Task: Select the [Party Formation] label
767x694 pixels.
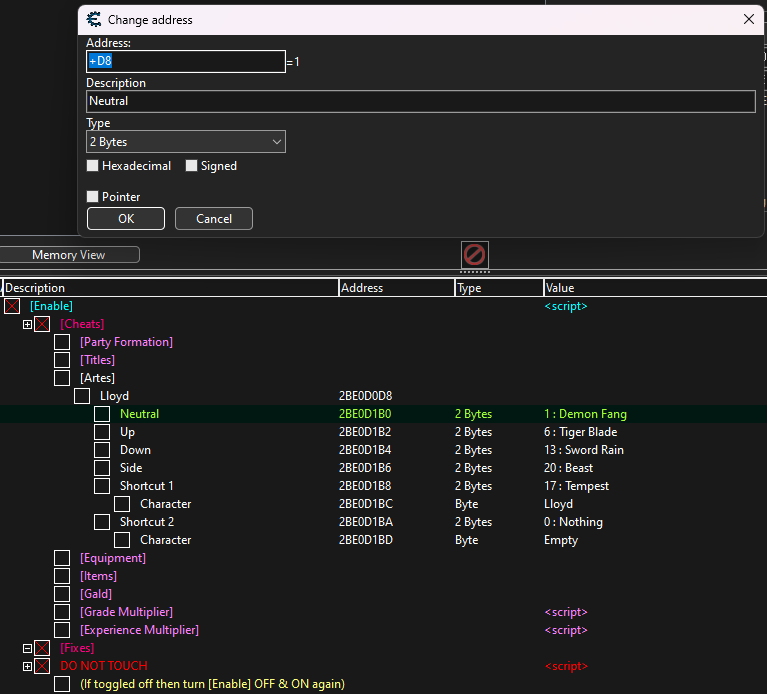Action: pyautogui.click(x=126, y=342)
